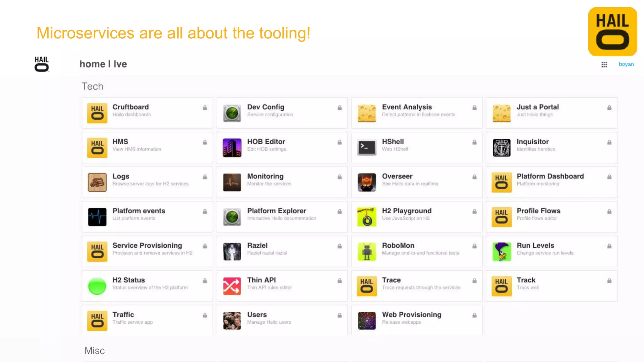The width and height of the screenshot is (644, 362).
Task: Open Cruftboard title link
Action: 130,107
